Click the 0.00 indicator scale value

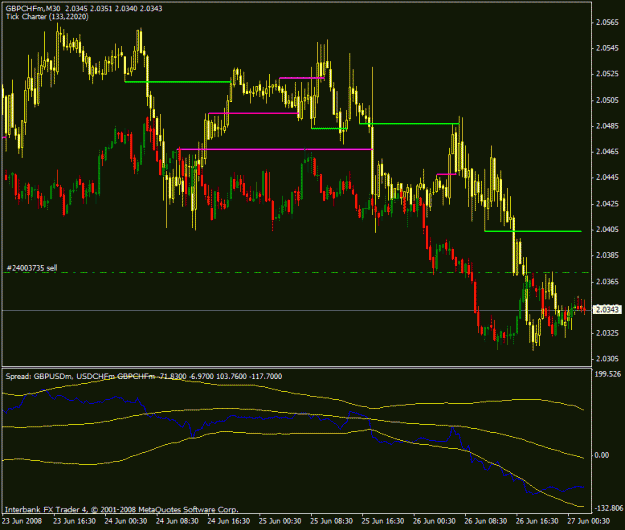[601, 455]
